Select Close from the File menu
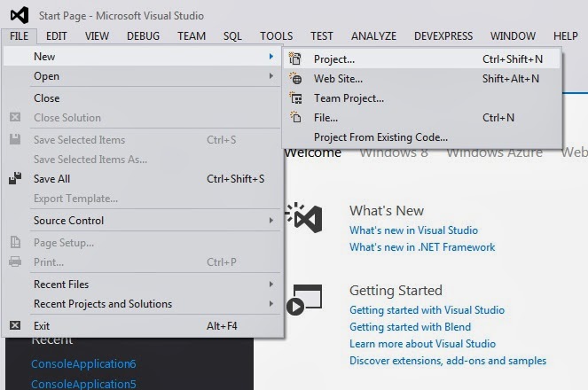 click(x=47, y=97)
